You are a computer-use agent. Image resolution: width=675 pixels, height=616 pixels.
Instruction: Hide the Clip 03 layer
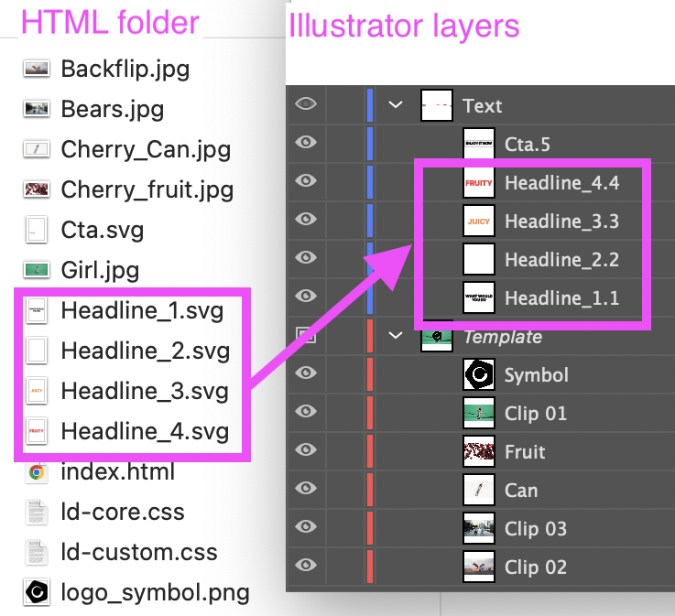pyautogui.click(x=306, y=526)
